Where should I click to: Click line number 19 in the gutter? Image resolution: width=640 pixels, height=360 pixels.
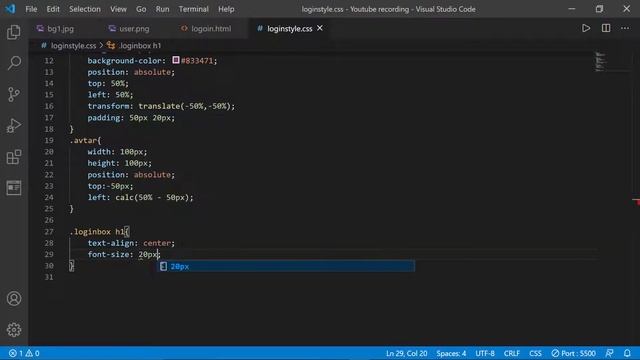point(49,140)
